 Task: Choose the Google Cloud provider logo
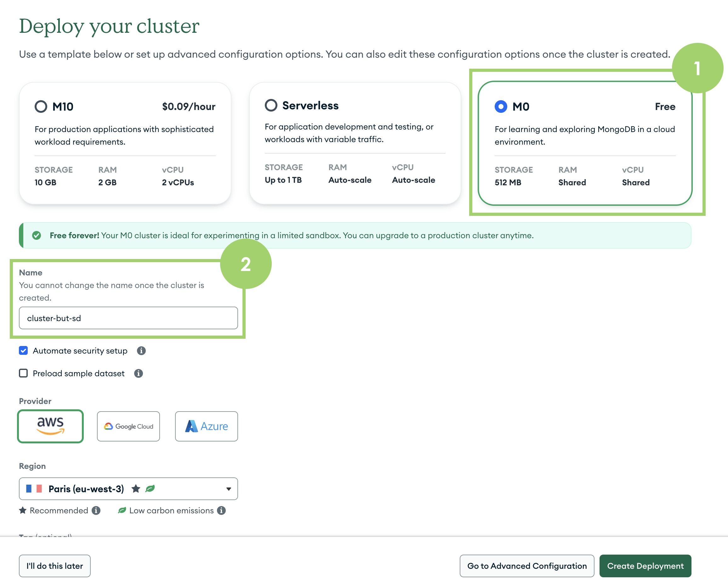click(x=128, y=426)
